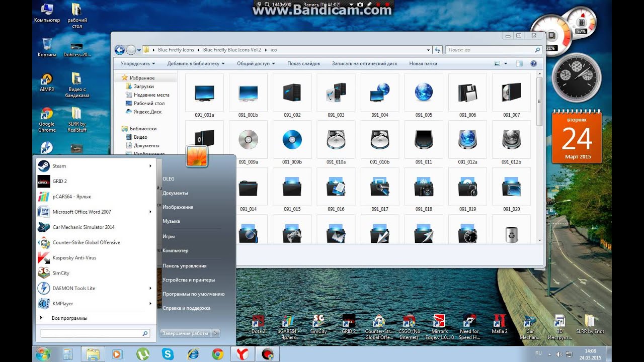
Task: Launch Car Mechanic Simulator 2014 in Start menu
Action: click(95, 227)
